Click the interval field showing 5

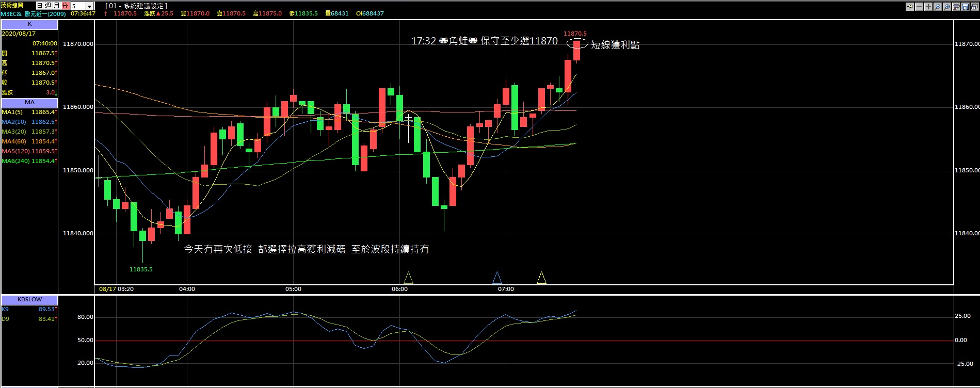tap(78, 6)
